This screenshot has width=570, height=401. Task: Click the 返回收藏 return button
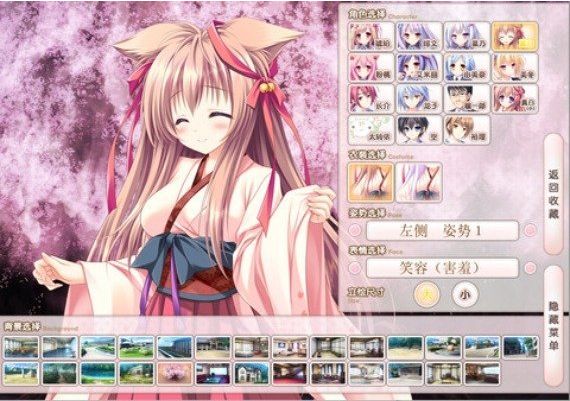[x=553, y=194]
